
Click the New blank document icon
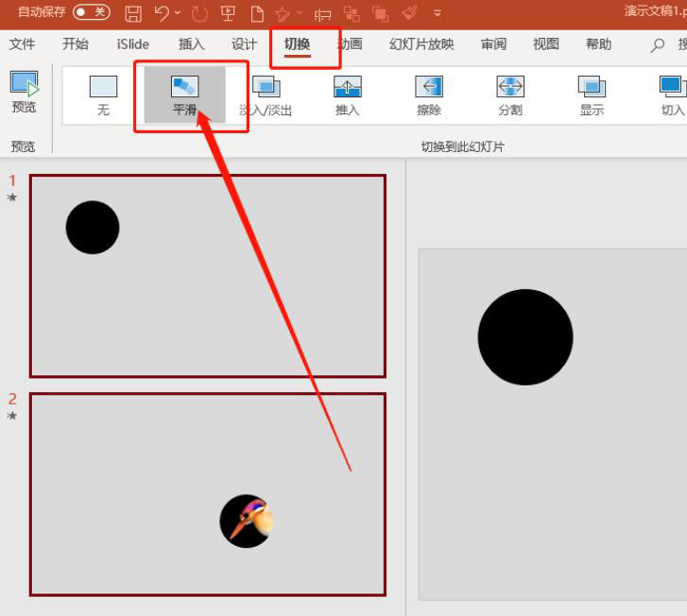point(257,13)
